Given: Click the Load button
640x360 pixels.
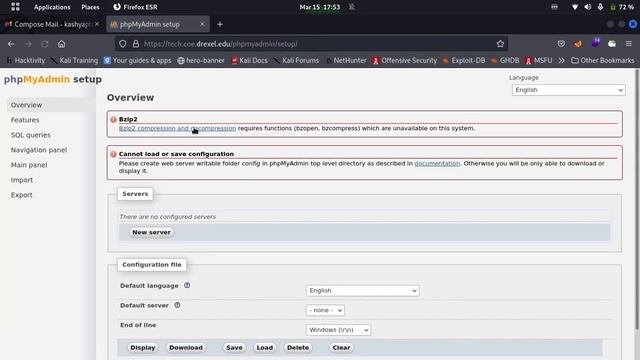Looking at the screenshot, I should (264, 348).
